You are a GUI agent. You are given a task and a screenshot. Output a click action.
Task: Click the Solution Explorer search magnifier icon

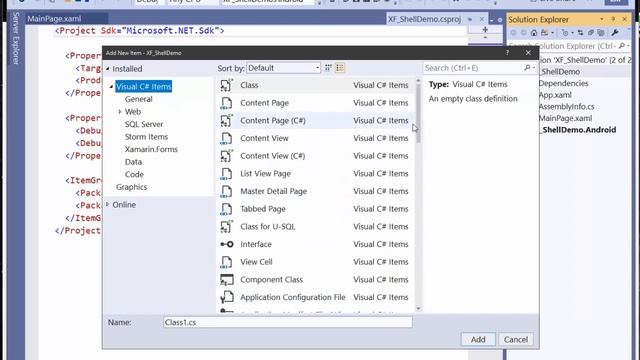pyautogui.click(x=622, y=46)
